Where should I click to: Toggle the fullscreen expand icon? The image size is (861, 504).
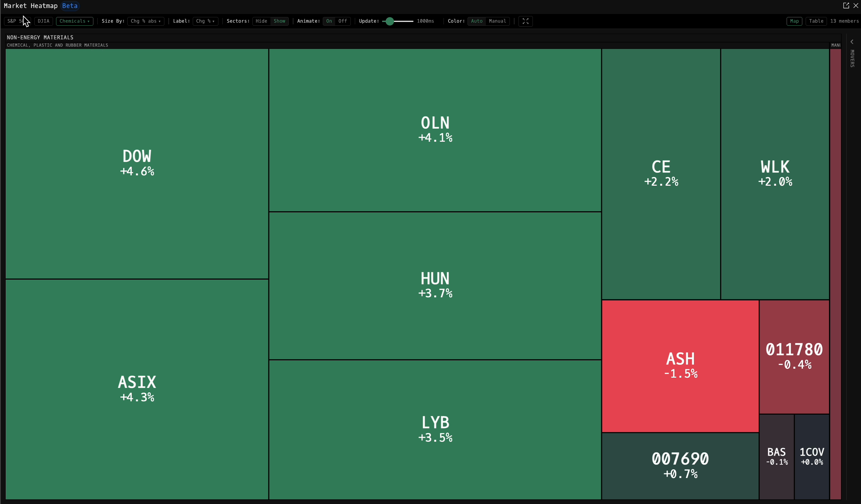[526, 21]
